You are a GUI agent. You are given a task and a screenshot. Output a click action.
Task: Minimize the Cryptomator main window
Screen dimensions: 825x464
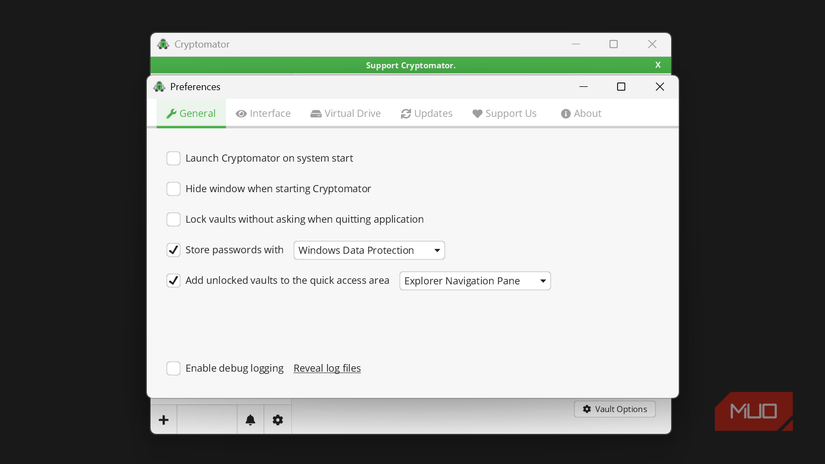[576, 44]
